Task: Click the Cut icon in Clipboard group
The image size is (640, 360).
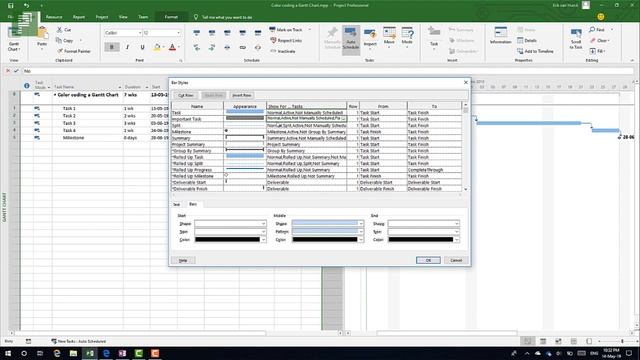Action: click(60, 30)
